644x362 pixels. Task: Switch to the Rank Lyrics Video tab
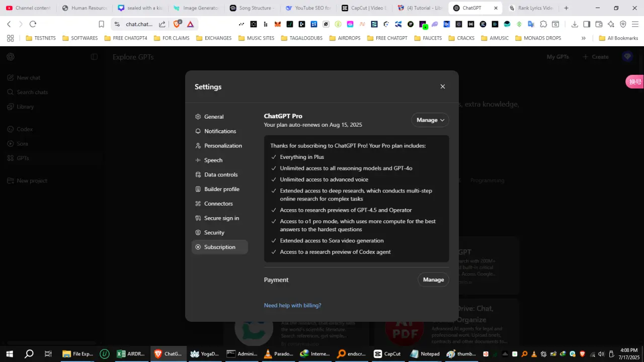[x=531, y=8]
